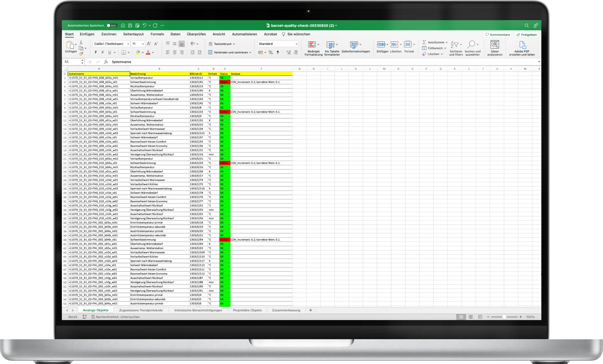Add a new sheet with plus button
603x364 pixels.
pos(311,310)
